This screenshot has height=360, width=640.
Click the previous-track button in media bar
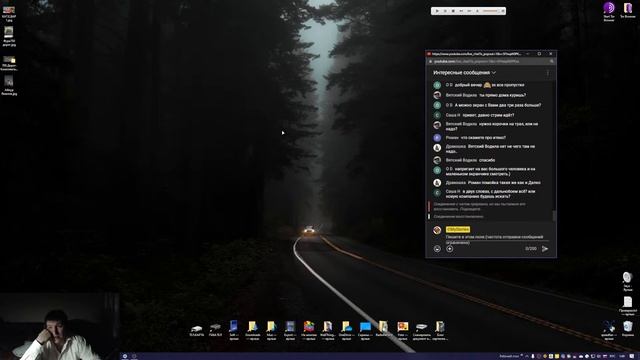(x=461, y=11)
